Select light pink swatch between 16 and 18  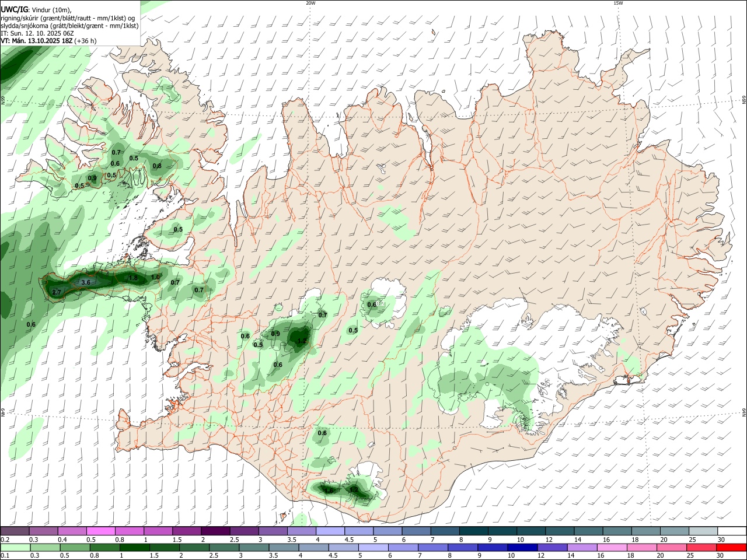coord(612,547)
